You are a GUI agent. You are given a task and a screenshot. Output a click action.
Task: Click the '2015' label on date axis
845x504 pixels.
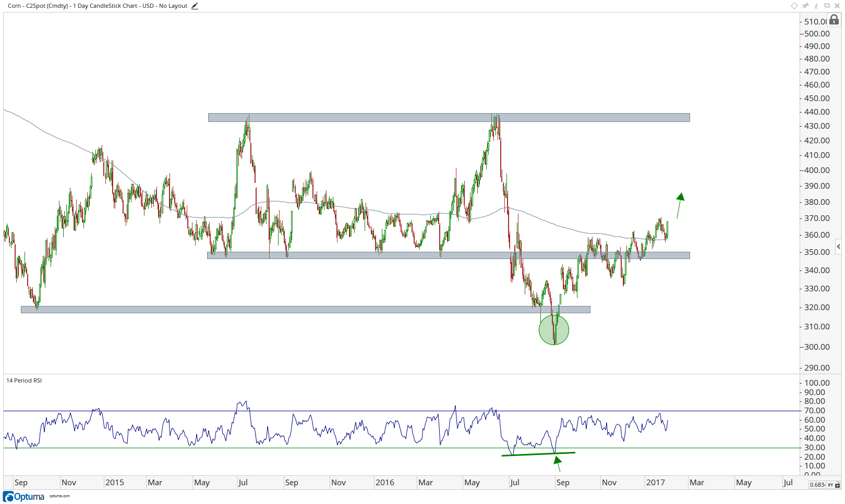(115, 483)
